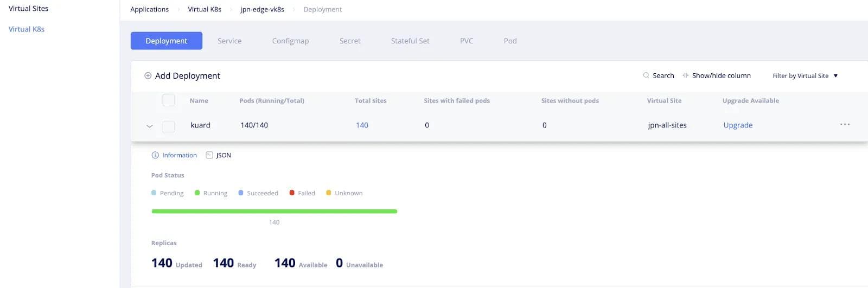Click the JSON view icon

[x=209, y=155]
